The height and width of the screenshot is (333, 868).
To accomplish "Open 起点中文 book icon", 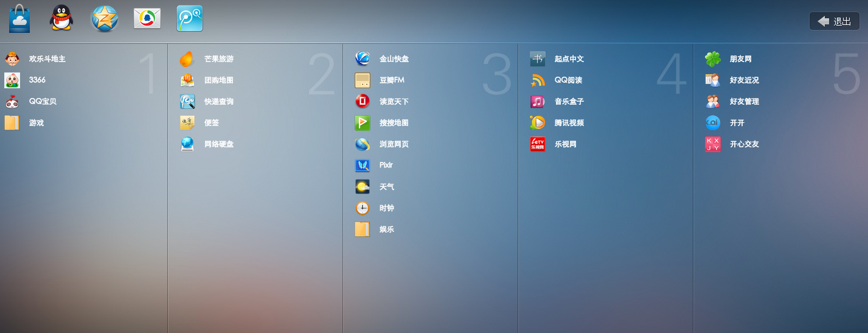I will pos(538,59).
